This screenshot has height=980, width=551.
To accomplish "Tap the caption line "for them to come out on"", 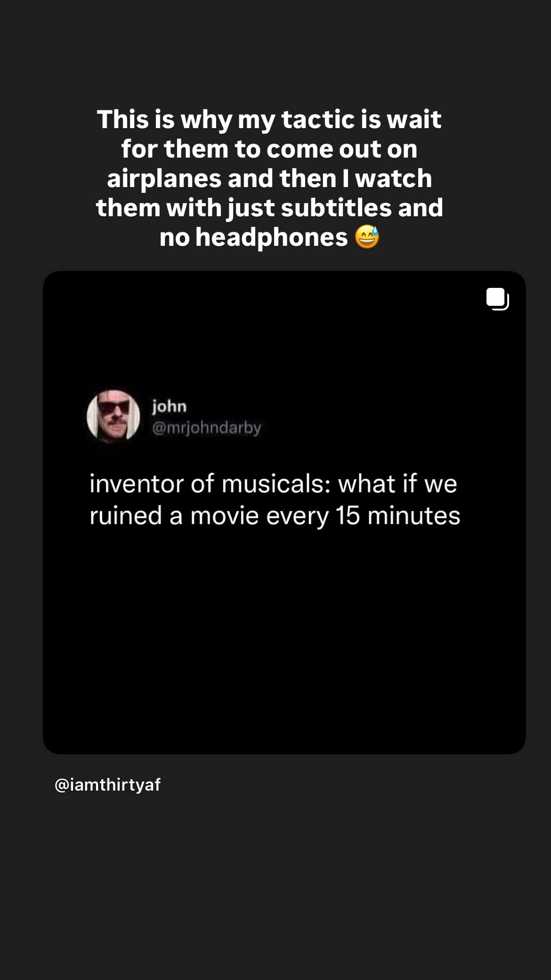I will (x=269, y=149).
